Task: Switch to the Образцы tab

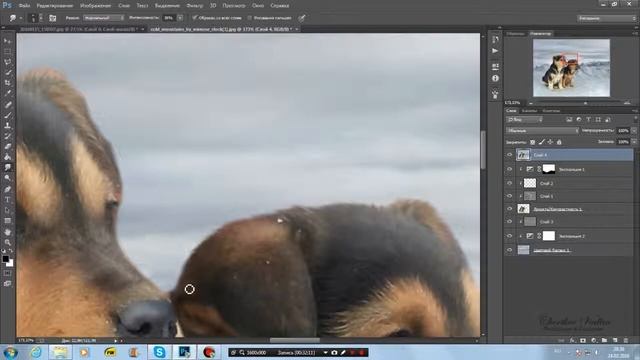Action: tap(516, 33)
